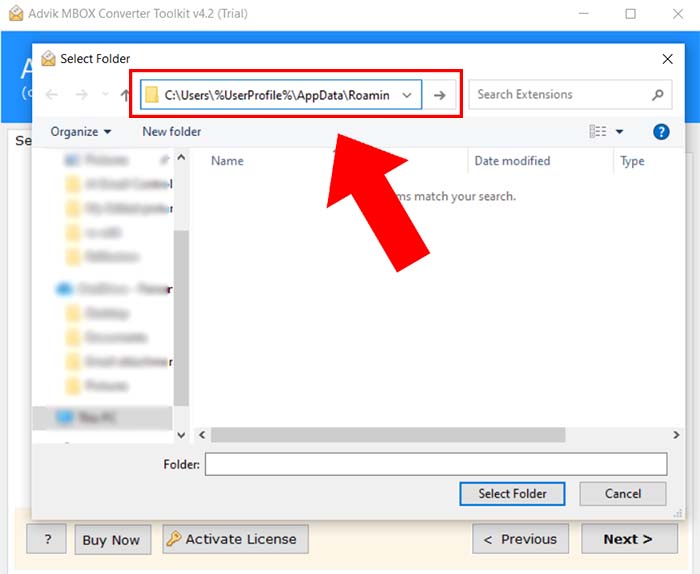Click the Go-to arrow beside address bar
This screenshot has height=574, width=700.
coord(440,95)
